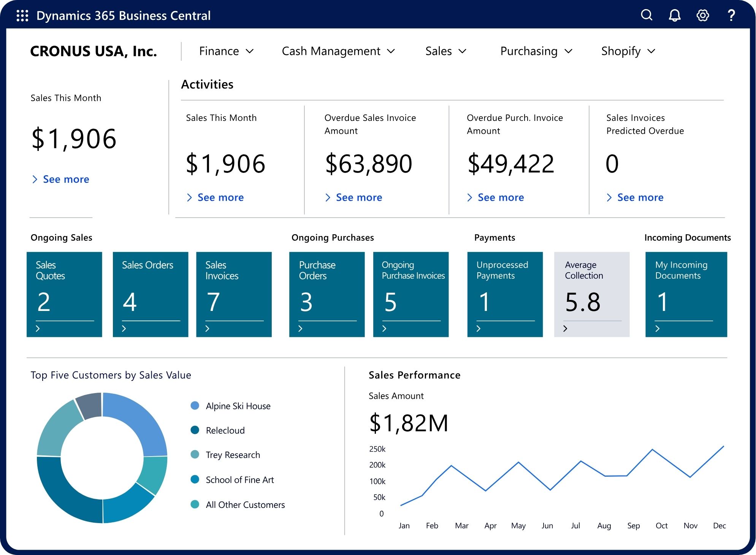Click the Jan label on chart axis
The image size is (756, 555).
coord(404,526)
